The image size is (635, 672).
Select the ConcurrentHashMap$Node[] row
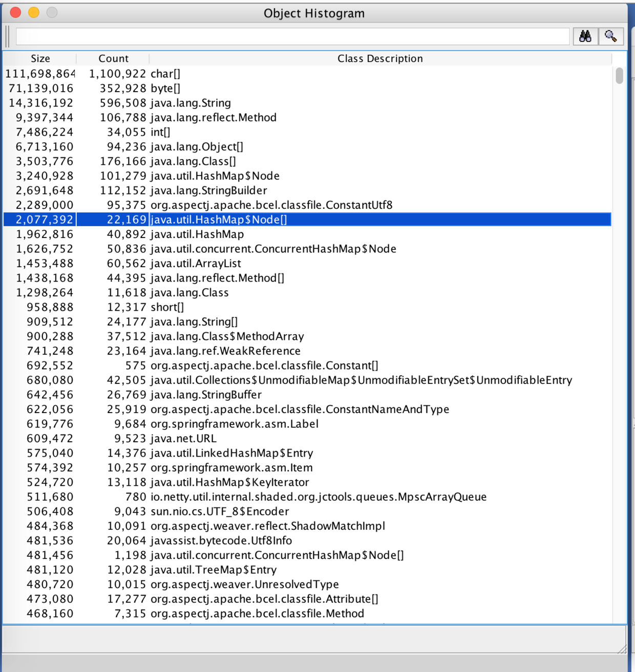307,555
